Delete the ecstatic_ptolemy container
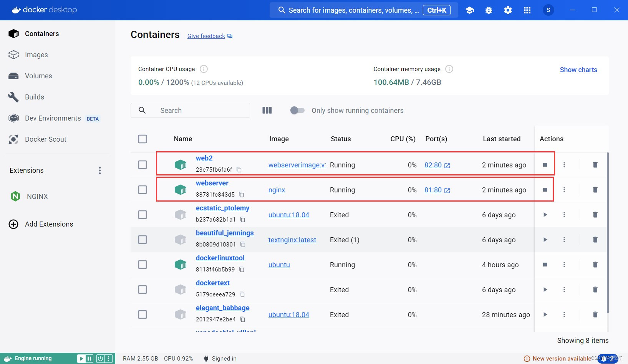Viewport: 628px width, 364px height. (595, 215)
